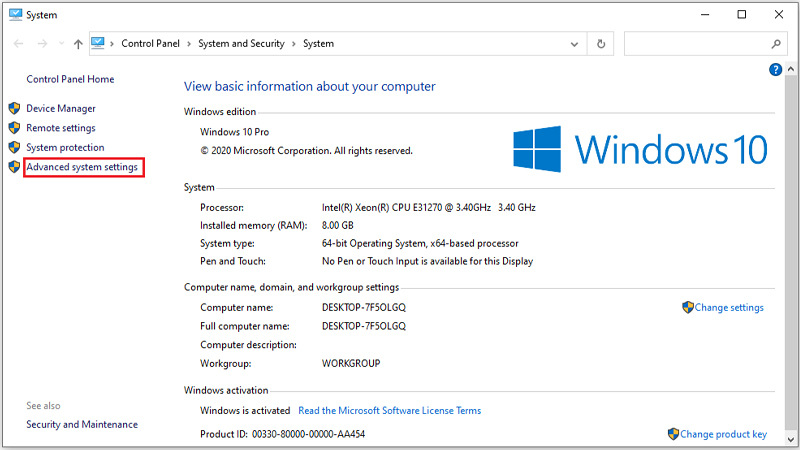Click the shield icon beside Change product key
The height and width of the screenshot is (450, 800).
coord(673,434)
